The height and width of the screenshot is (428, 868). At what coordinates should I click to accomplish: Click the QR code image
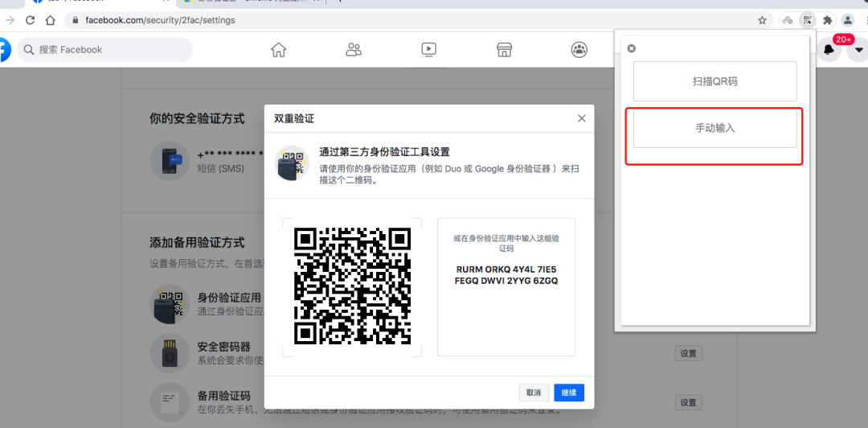tap(352, 286)
